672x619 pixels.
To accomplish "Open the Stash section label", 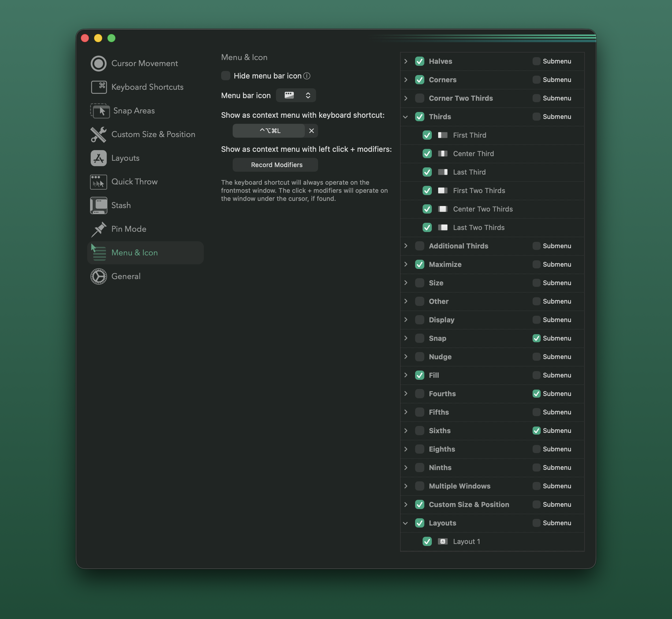I will point(121,205).
